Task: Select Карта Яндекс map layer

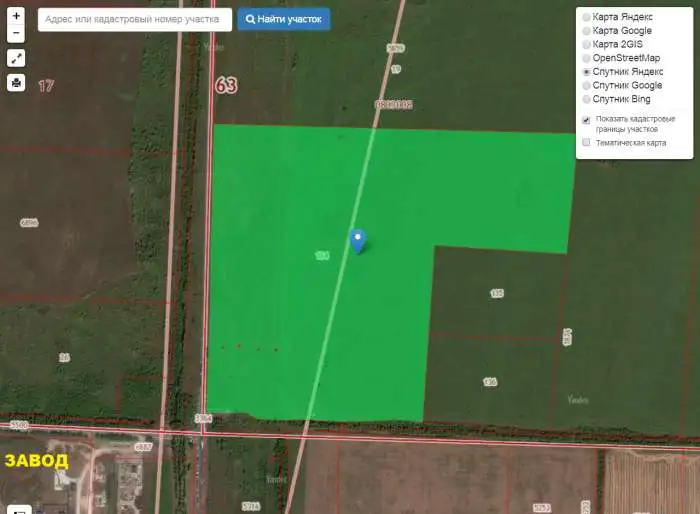Action: click(587, 17)
